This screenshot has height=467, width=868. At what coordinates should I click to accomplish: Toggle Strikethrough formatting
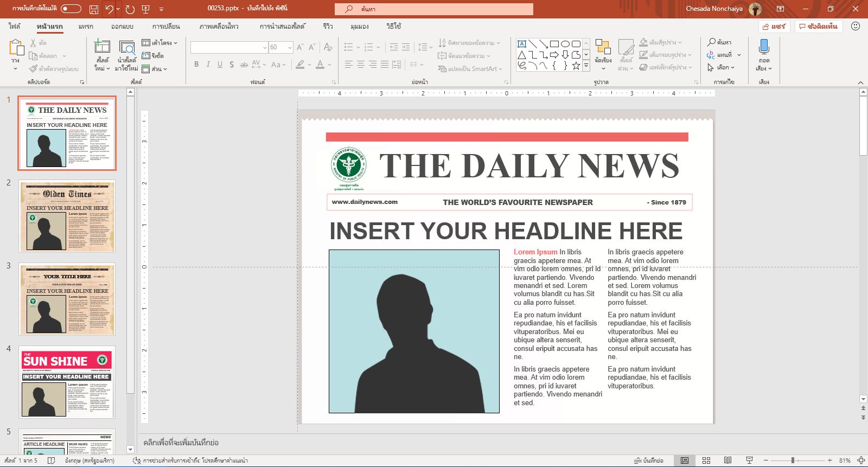(244, 65)
